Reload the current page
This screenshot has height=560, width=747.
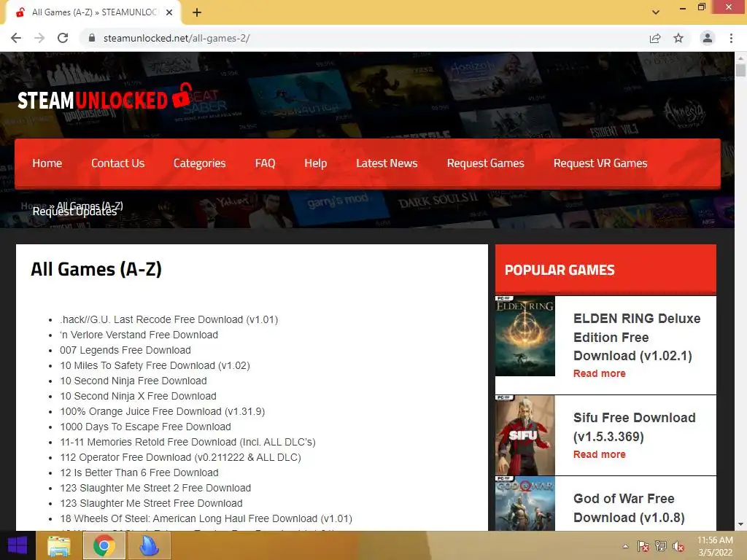click(63, 38)
